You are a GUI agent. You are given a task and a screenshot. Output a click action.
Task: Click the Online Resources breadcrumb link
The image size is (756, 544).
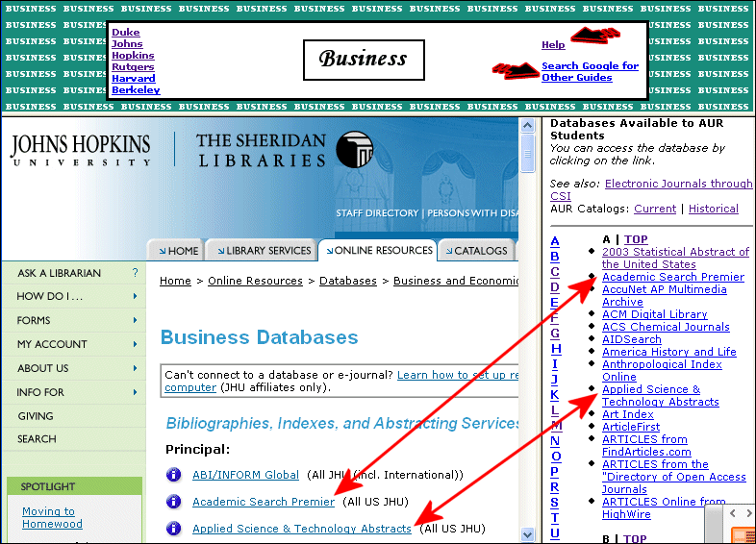point(255,281)
